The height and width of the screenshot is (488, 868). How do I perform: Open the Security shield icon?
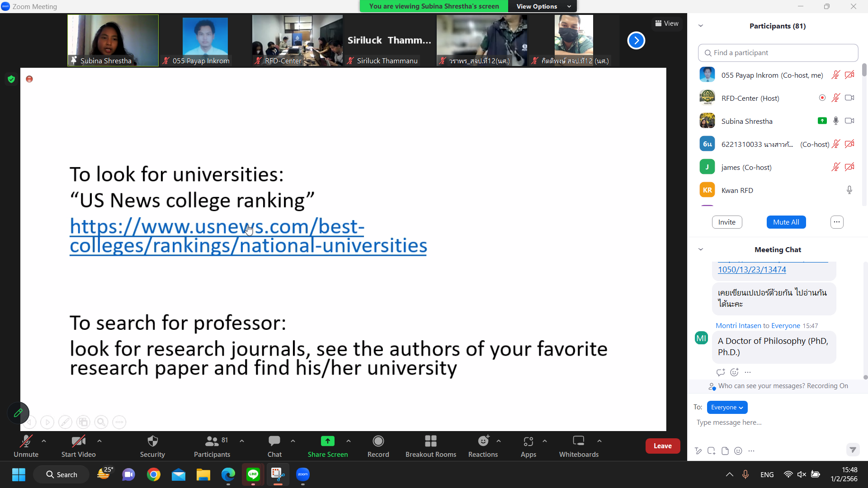pos(152,441)
